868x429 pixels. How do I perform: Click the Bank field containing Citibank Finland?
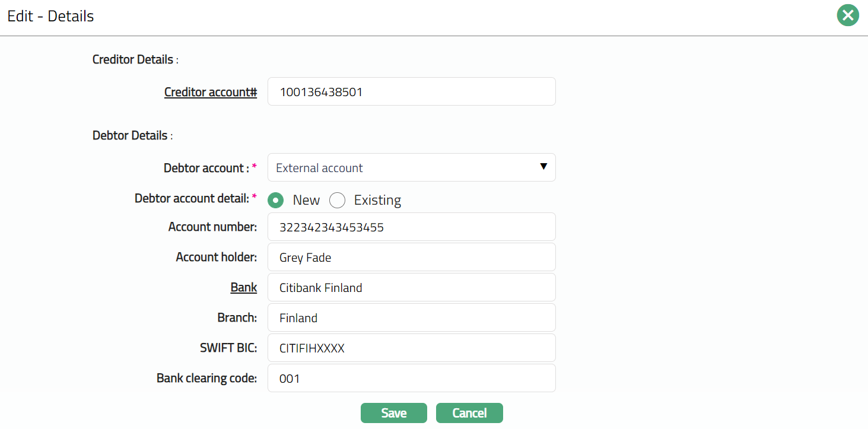tap(411, 288)
